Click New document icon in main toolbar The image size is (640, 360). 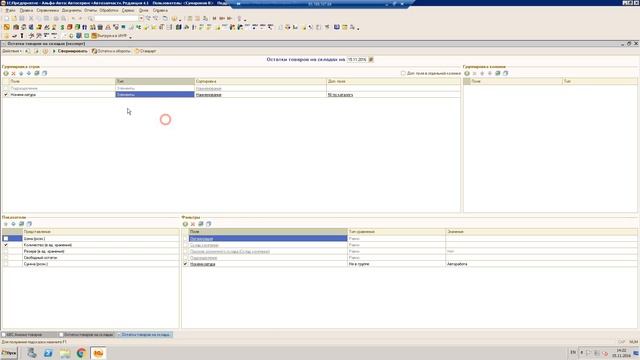(x=6, y=19)
